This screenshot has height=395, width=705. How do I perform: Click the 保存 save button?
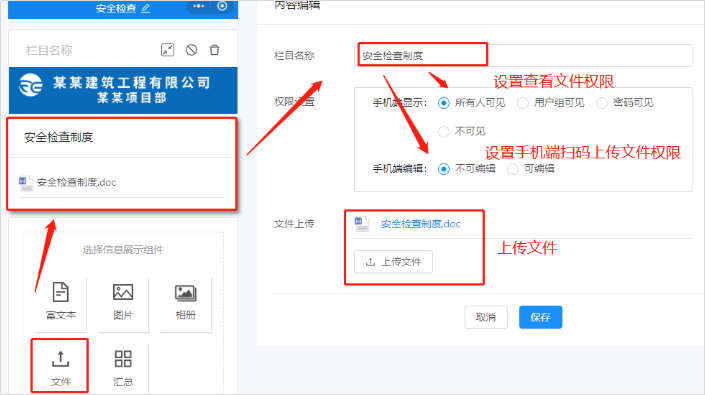540,317
